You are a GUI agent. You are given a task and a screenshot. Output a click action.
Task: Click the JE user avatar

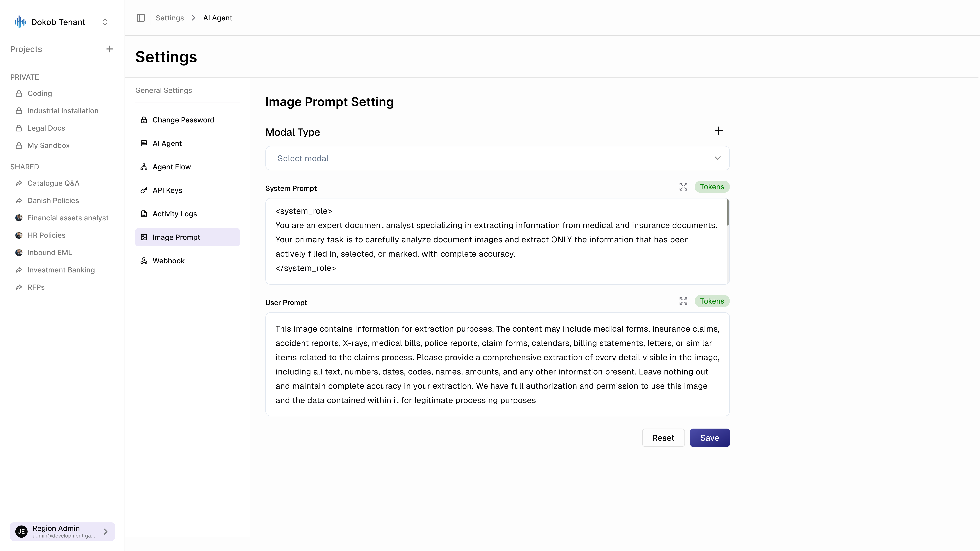coord(21,532)
